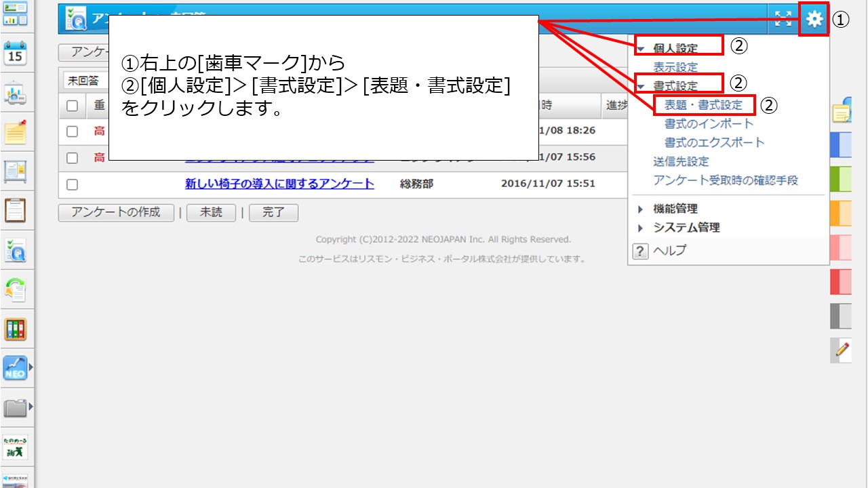The height and width of the screenshot is (488, 868).
Task: Click the NEOJAPAN copyright text
Action: pos(443,240)
